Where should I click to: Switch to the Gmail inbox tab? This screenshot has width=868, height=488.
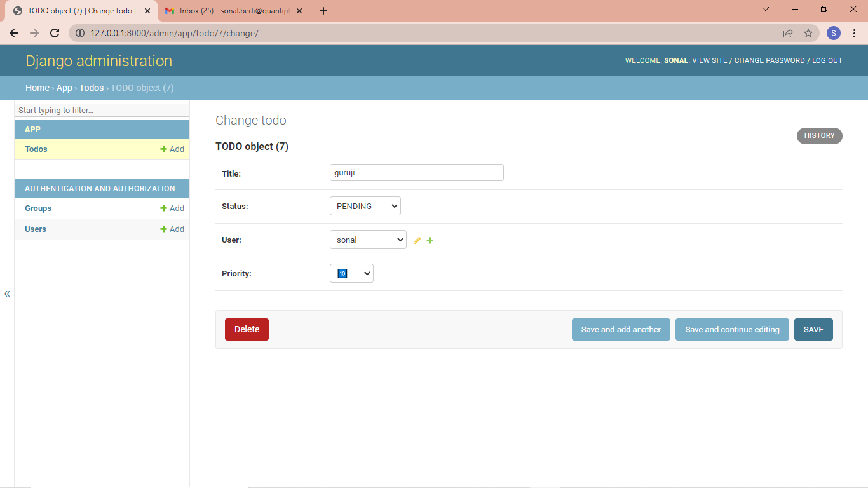[x=229, y=11]
